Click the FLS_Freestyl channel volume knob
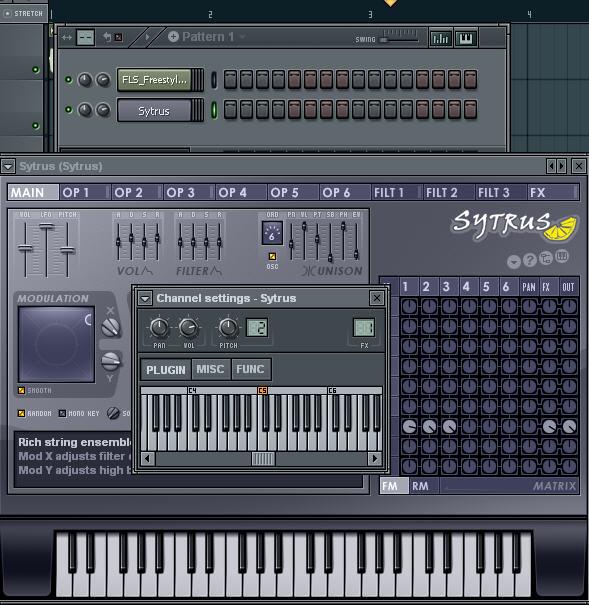 click(x=103, y=80)
